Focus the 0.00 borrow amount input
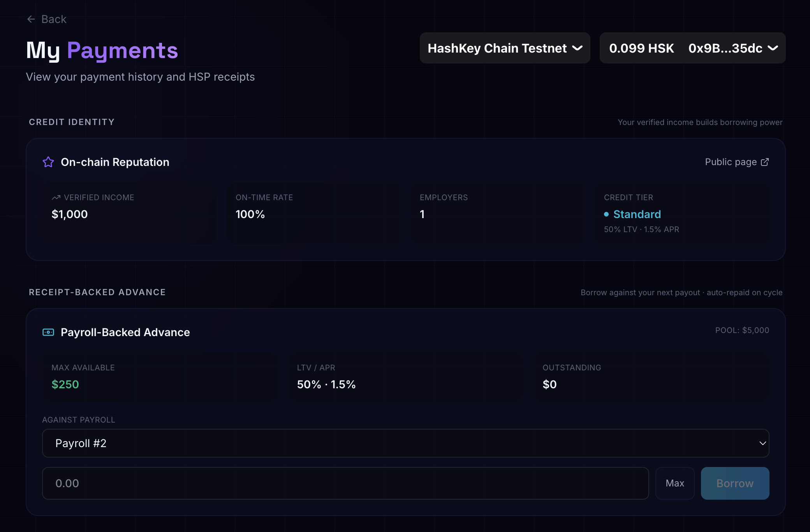 (x=345, y=483)
